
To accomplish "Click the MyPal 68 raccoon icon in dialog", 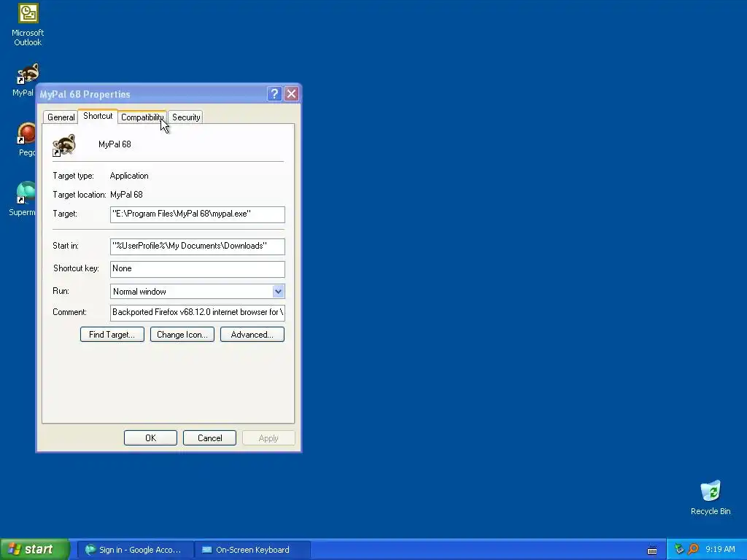I will pos(64,145).
